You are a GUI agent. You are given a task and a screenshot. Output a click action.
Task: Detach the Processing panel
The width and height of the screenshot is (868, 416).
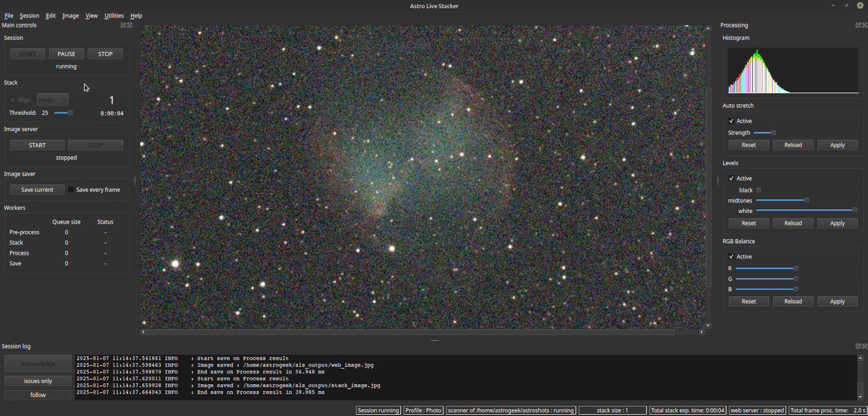(x=857, y=25)
